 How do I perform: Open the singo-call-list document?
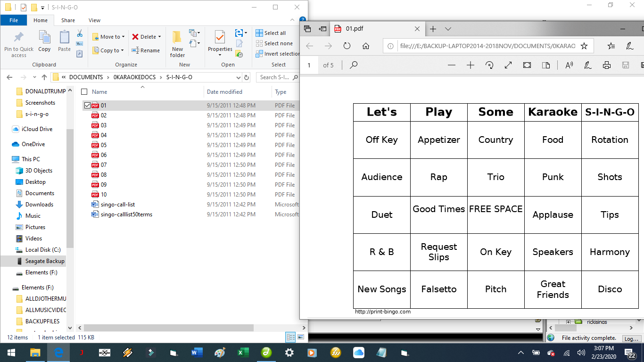pyautogui.click(x=118, y=205)
